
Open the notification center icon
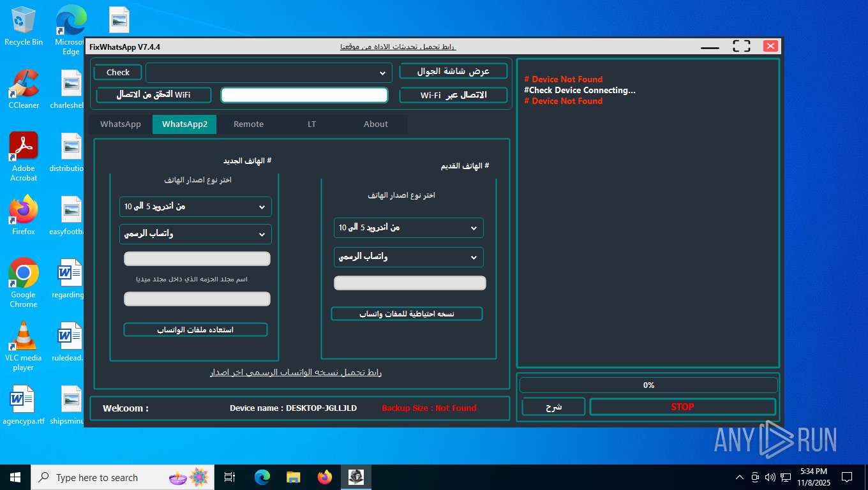[847, 477]
